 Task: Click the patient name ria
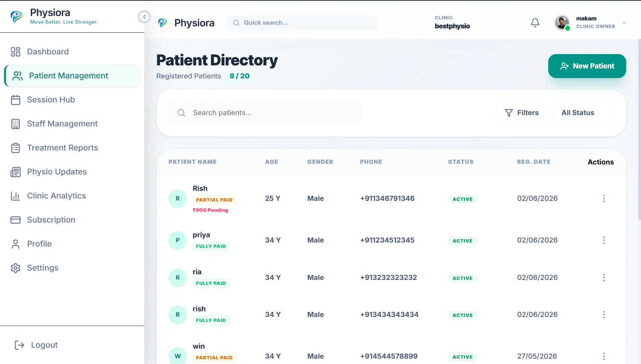coord(197,272)
